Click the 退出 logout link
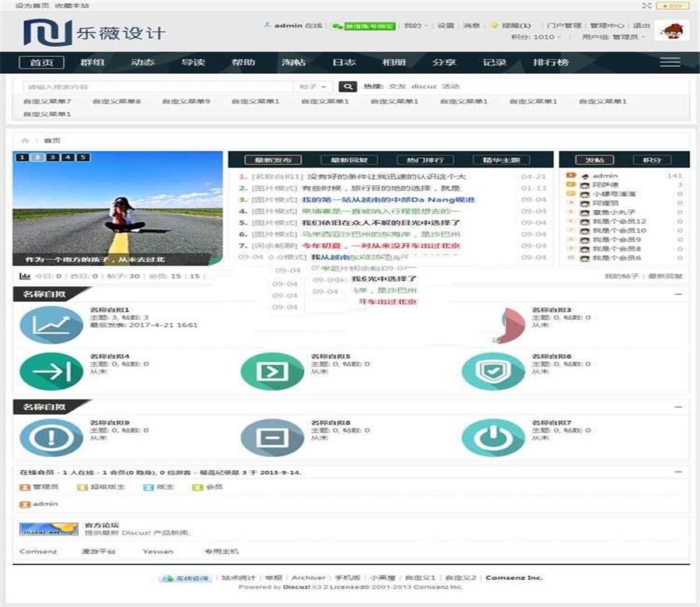The image size is (700, 607). [x=641, y=26]
